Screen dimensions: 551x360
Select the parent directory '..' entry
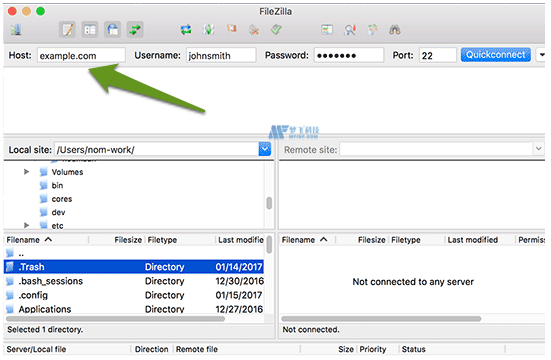pos(134,253)
